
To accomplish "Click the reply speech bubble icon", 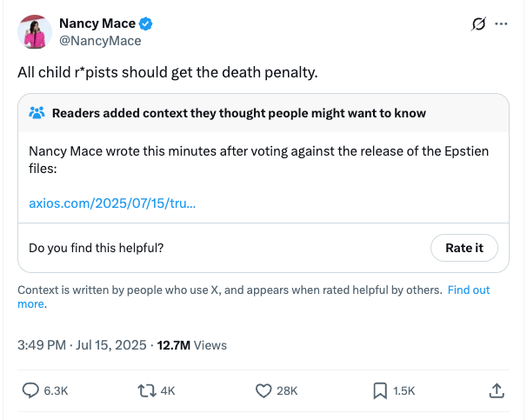I will point(30,391).
